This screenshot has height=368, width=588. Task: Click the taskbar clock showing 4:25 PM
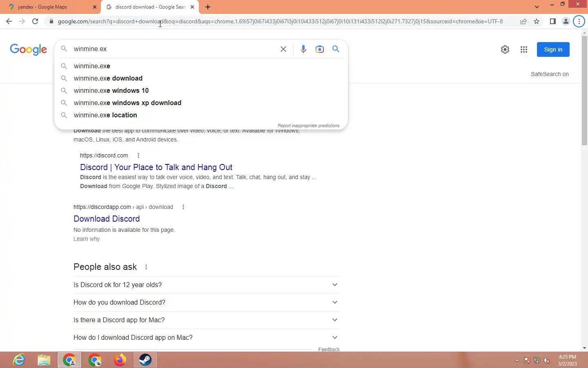click(x=567, y=360)
